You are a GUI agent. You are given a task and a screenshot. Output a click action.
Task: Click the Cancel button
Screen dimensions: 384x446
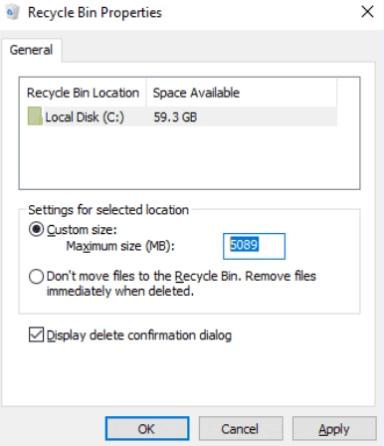pos(240,429)
